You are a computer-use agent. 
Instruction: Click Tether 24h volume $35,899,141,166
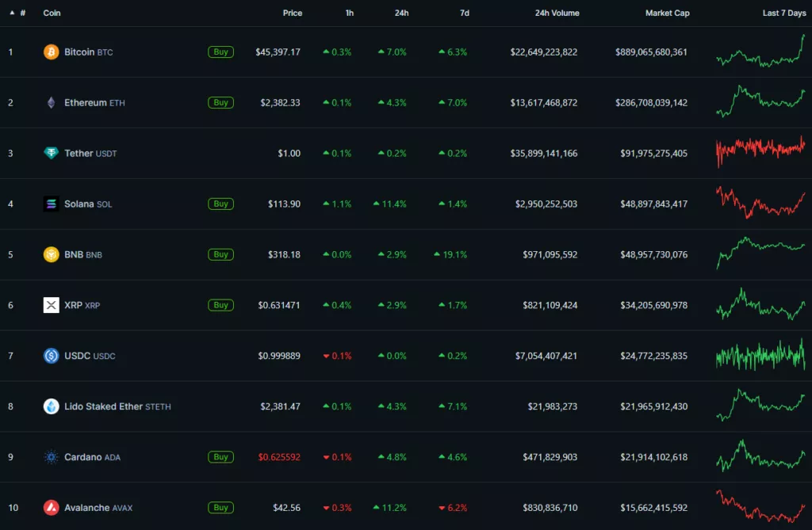pyautogui.click(x=544, y=153)
